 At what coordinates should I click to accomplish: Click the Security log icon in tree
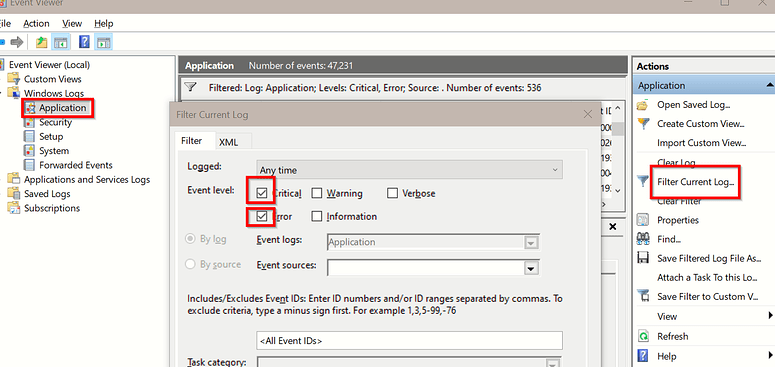click(x=30, y=122)
